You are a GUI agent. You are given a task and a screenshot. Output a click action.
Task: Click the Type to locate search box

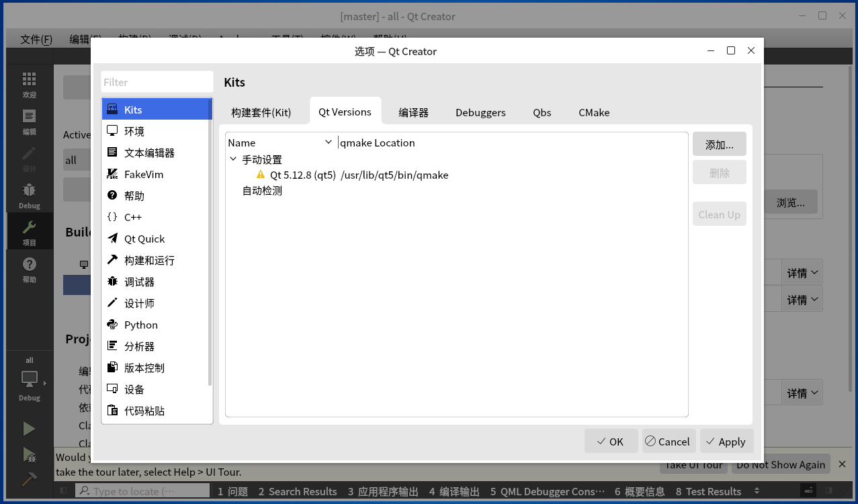141,491
